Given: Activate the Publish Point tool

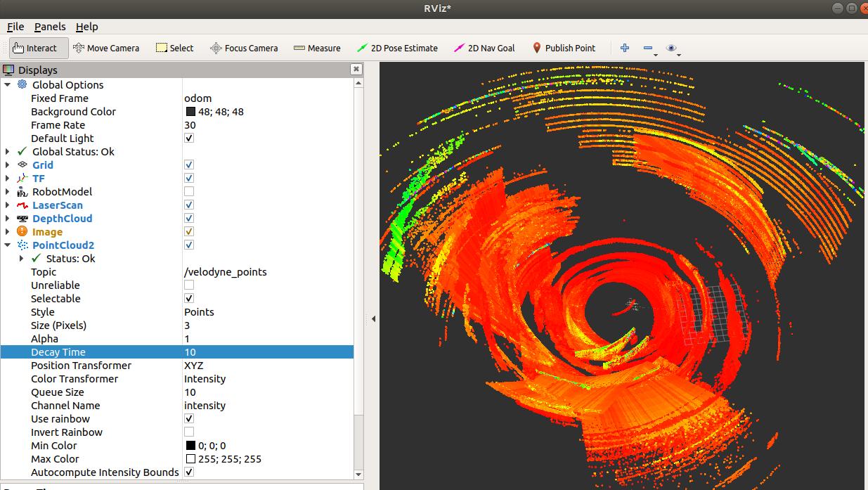Looking at the screenshot, I should [x=563, y=48].
